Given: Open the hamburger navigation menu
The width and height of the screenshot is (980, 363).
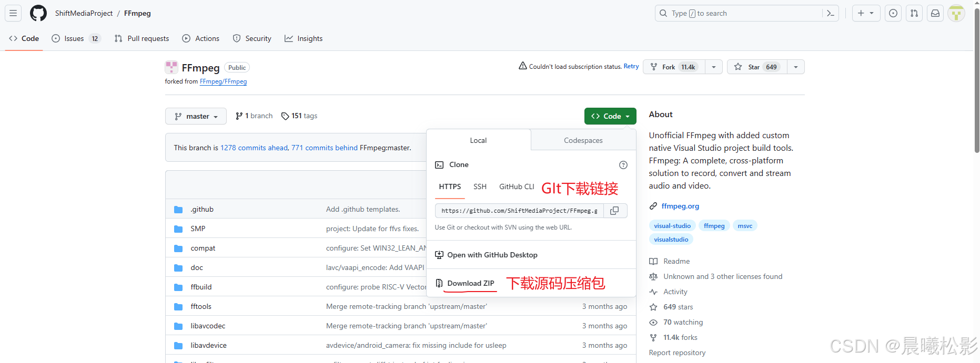Looking at the screenshot, I should (x=13, y=13).
